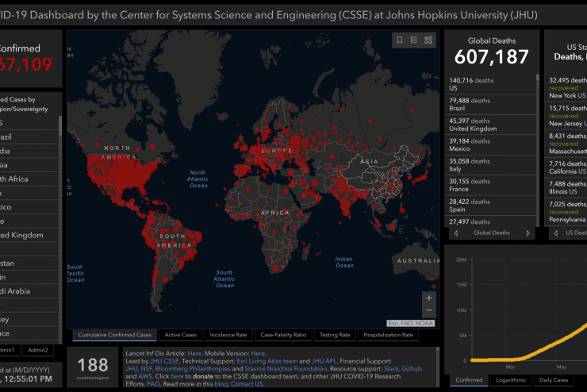
Task: Select the Admin2 level button
Action: pos(37,350)
